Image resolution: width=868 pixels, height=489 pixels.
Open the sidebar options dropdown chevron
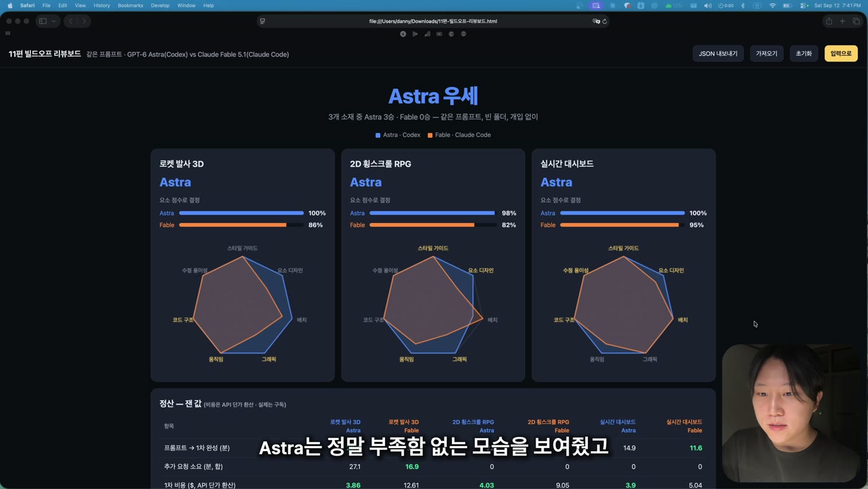(x=54, y=21)
